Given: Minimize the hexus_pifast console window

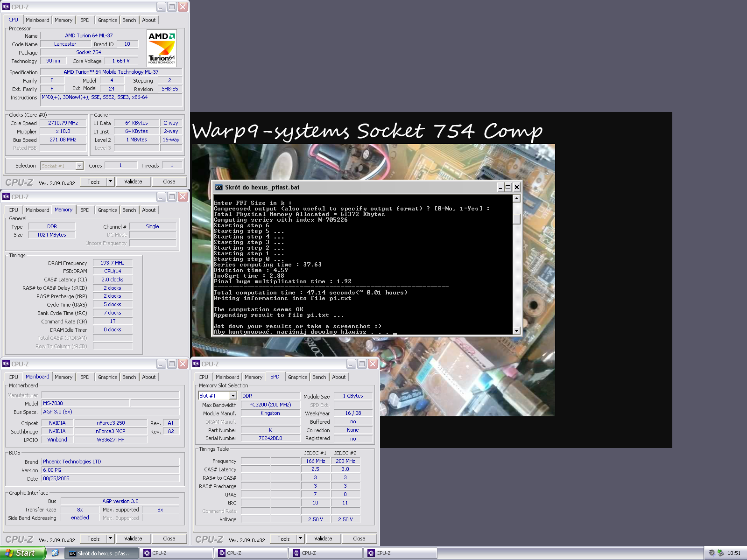Looking at the screenshot, I should pos(500,187).
